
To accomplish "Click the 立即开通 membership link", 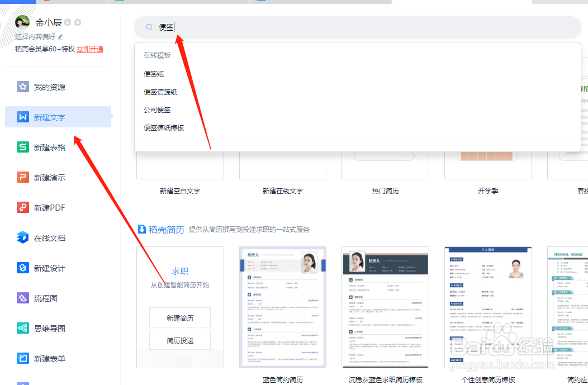I will [90, 49].
